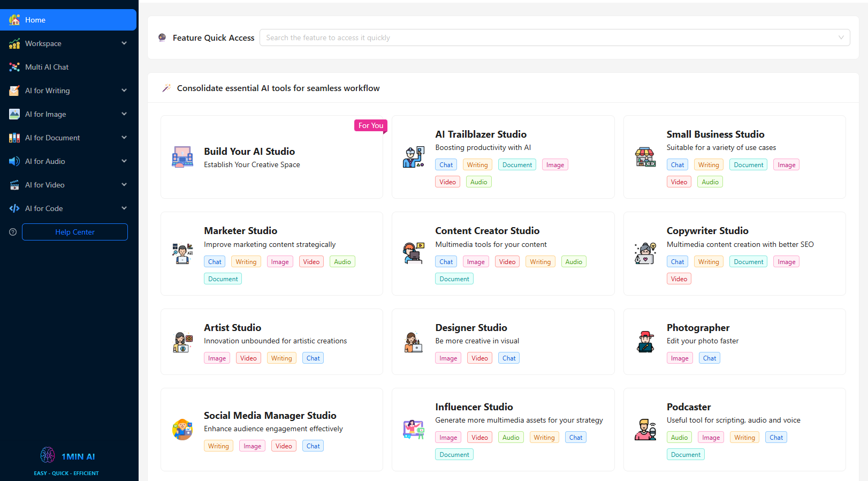Expand the AI for Writing section
This screenshot has width=868, height=481.
coord(124,91)
